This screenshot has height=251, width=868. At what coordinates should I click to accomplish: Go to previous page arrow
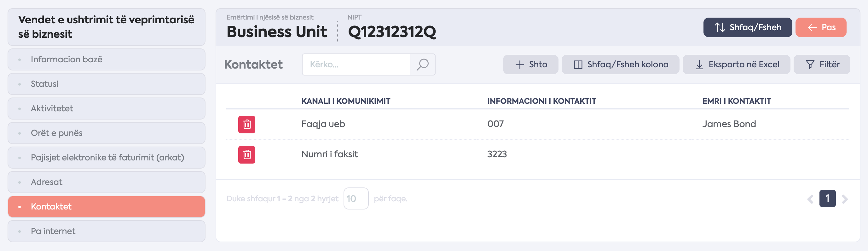pos(810,199)
